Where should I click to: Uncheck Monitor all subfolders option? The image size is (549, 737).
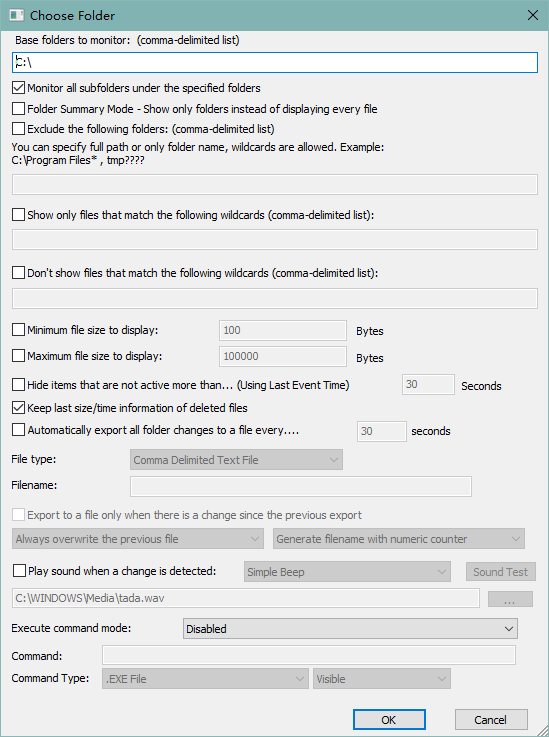coord(18,88)
